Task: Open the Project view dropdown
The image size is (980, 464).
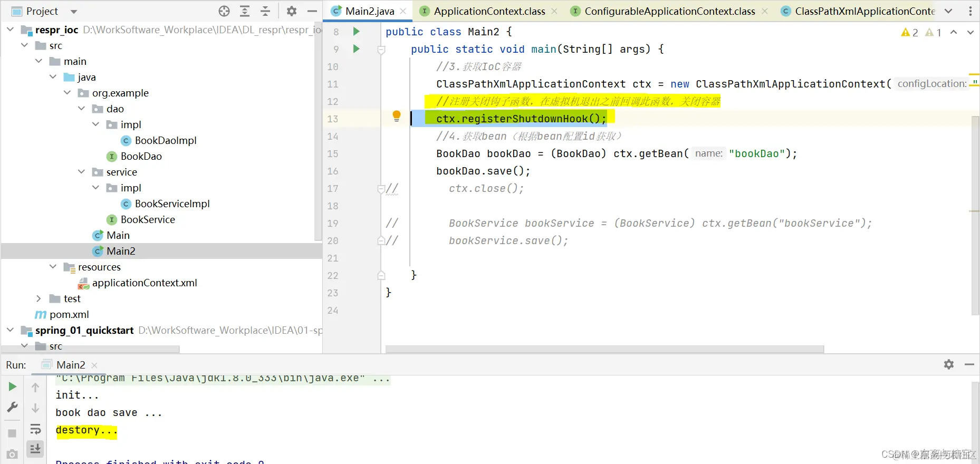Action: tap(74, 12)
